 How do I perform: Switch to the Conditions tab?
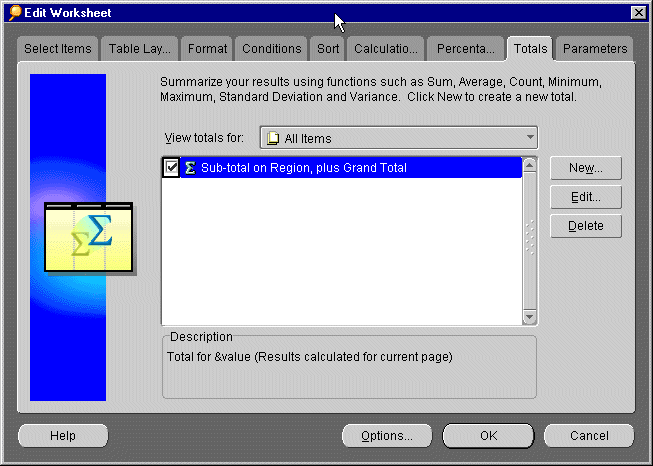click(271, 48)
